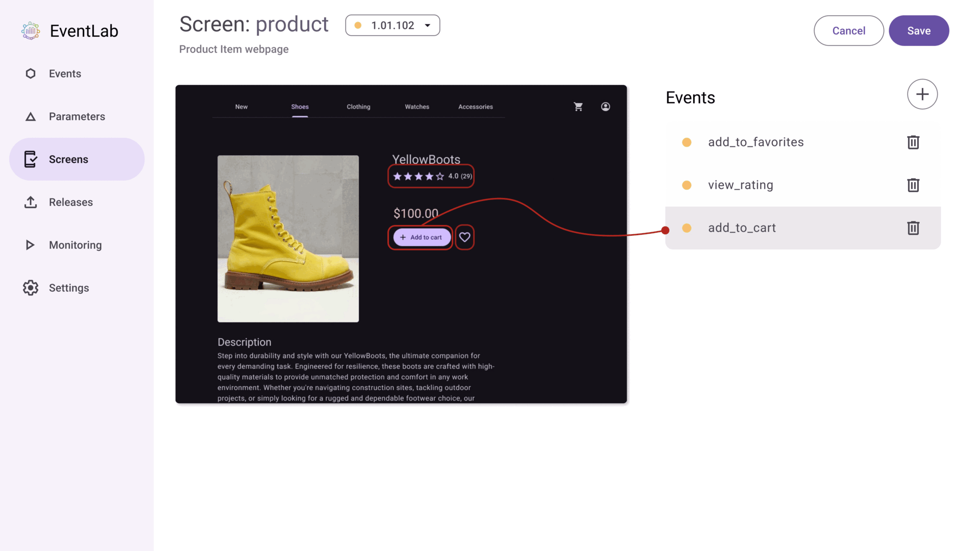Open the version 1.01.102 dropdown
The height and width of the screenshot is (551, 980).
pos(393,26)
